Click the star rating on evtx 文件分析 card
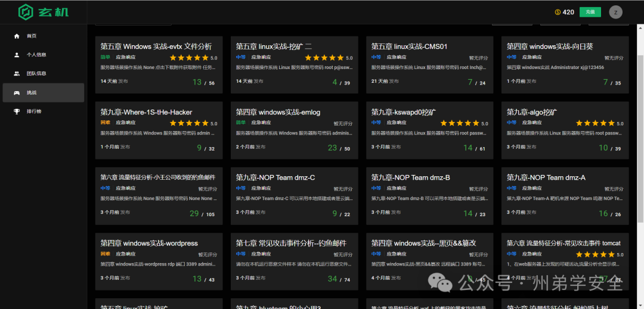The width and height of the screenshot is (644, 309). [190, 58]
